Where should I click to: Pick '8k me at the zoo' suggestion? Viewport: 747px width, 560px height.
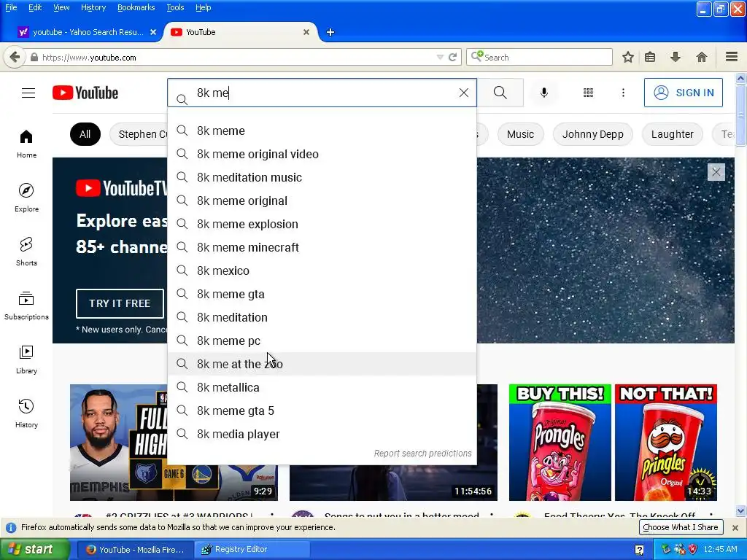point(322,364)
